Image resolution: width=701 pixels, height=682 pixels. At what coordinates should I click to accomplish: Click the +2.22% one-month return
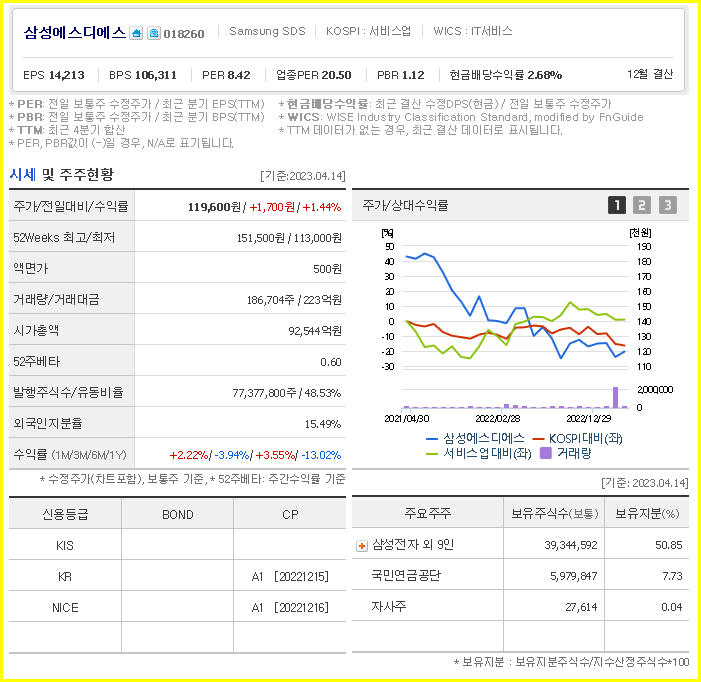point(189,455)
